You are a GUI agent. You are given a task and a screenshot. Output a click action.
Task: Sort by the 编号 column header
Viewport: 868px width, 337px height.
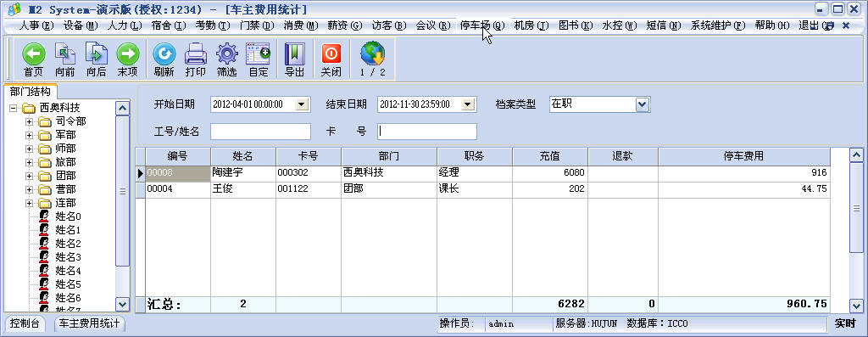pos(178,156)
